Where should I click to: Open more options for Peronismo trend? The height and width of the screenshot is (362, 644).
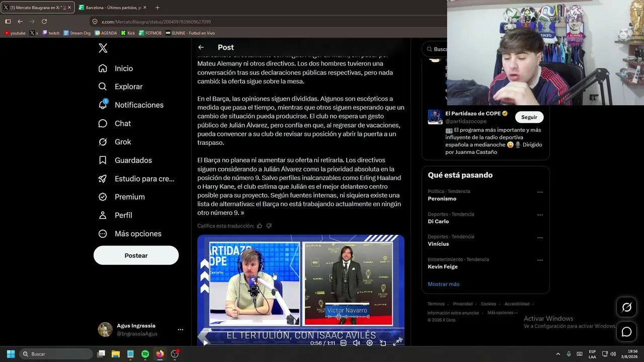point(540,192)
